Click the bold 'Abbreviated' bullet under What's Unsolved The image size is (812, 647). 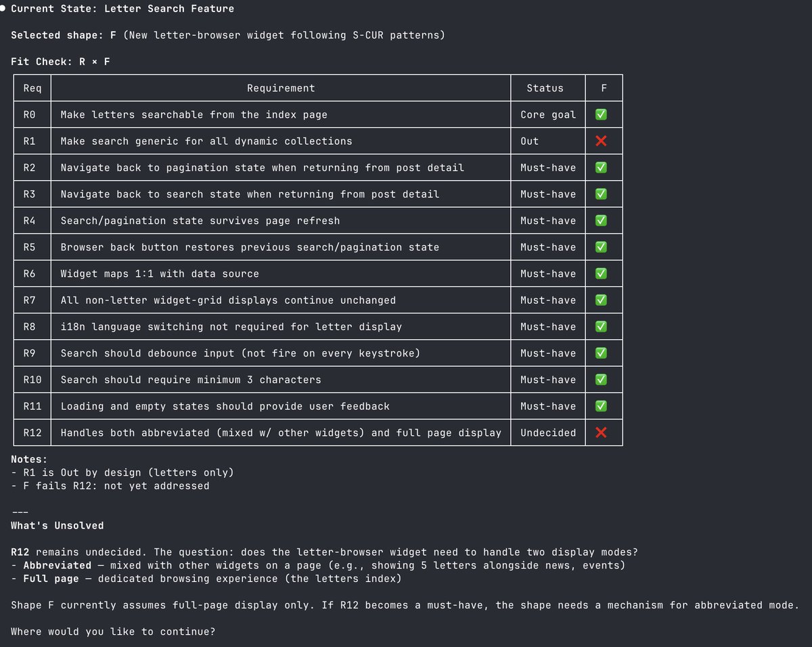click(58, 565)
